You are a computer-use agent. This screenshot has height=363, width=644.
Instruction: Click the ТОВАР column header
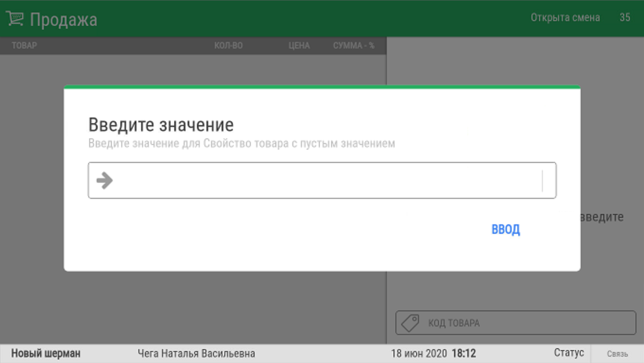tap(24, 45)
